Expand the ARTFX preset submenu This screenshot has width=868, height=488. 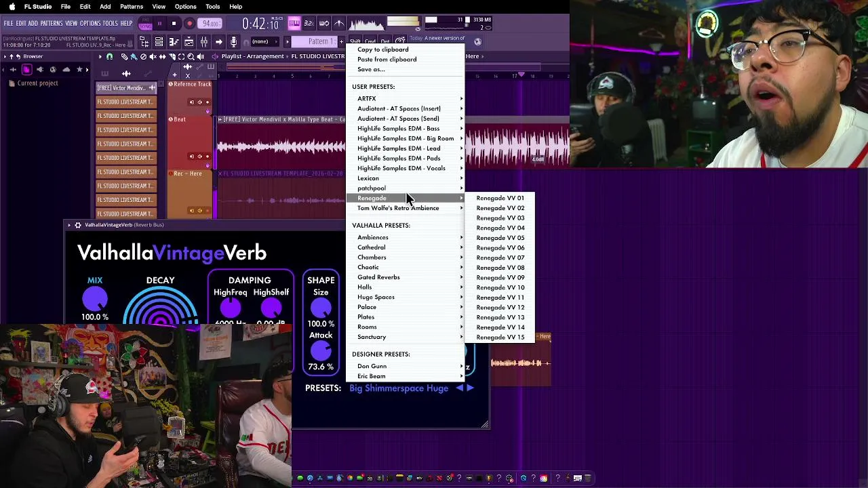[x=407, y=98]
